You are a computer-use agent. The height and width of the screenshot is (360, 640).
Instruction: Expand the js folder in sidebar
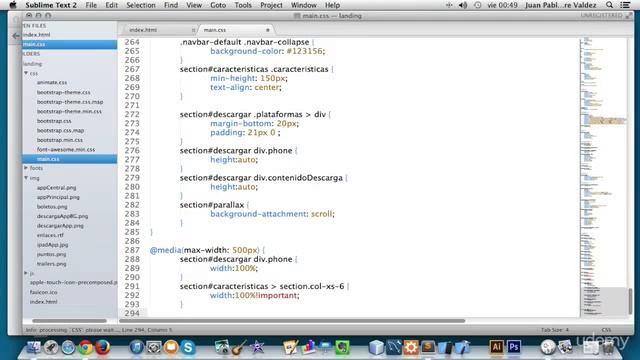(26, 273)
